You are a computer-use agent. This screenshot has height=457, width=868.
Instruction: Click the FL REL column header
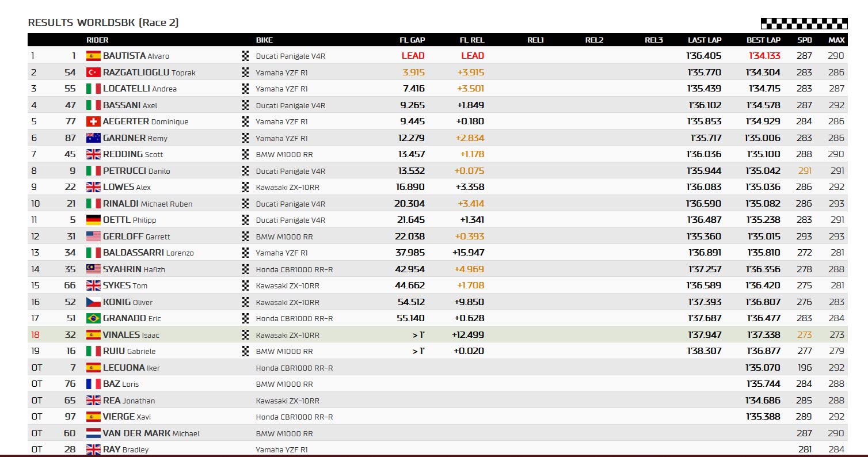pyautogui.click(x=472, y=40)
